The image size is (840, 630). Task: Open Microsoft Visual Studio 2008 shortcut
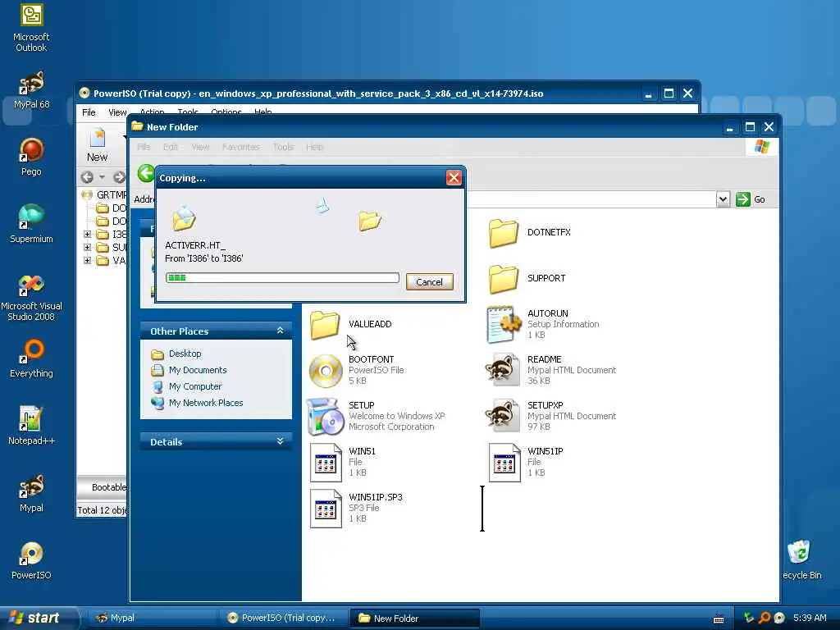click(x=31, y=297)
